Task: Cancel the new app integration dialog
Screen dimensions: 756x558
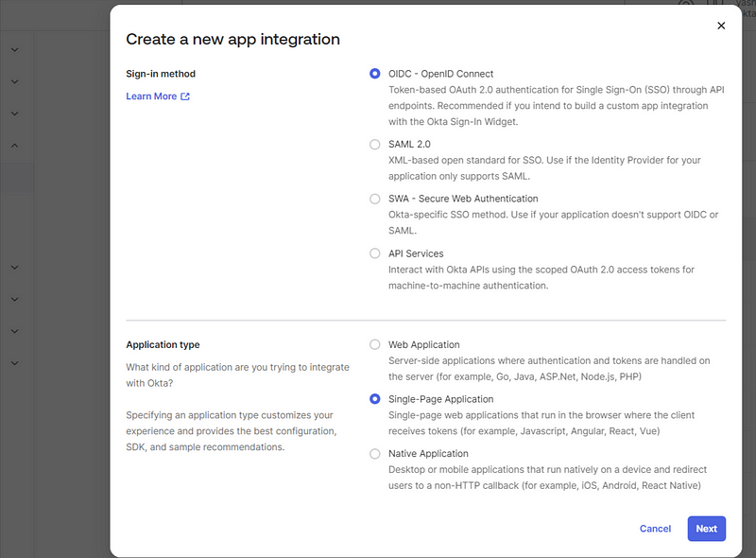Action: point(655,529)
